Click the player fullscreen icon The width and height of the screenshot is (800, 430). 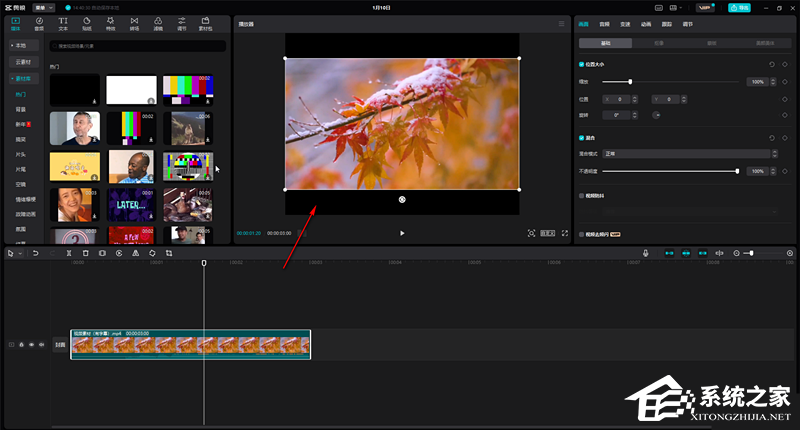(565, 233)
